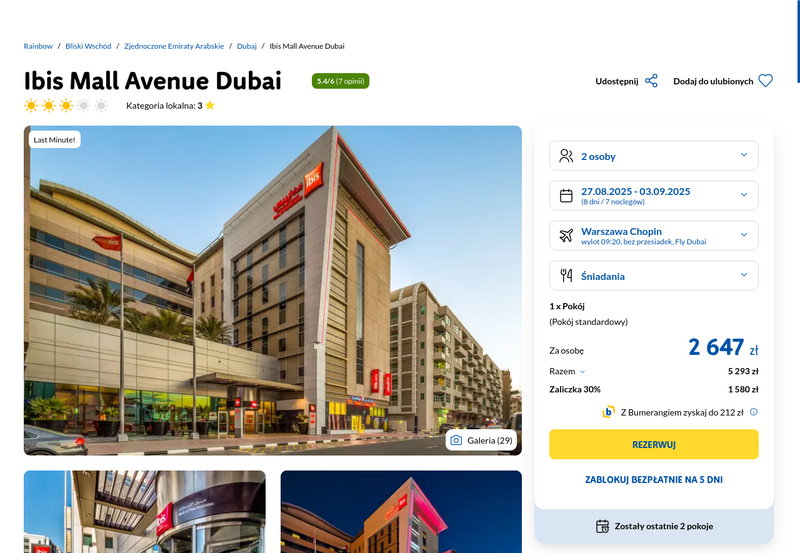
Task: Click the share icon next to Udostępnij
Action: [x=651, y=81]
